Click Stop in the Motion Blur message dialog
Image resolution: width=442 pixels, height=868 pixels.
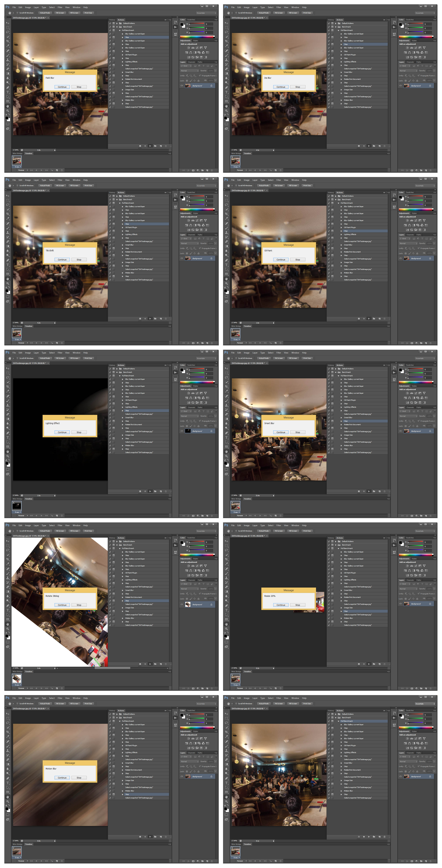(x=79, y=778)
